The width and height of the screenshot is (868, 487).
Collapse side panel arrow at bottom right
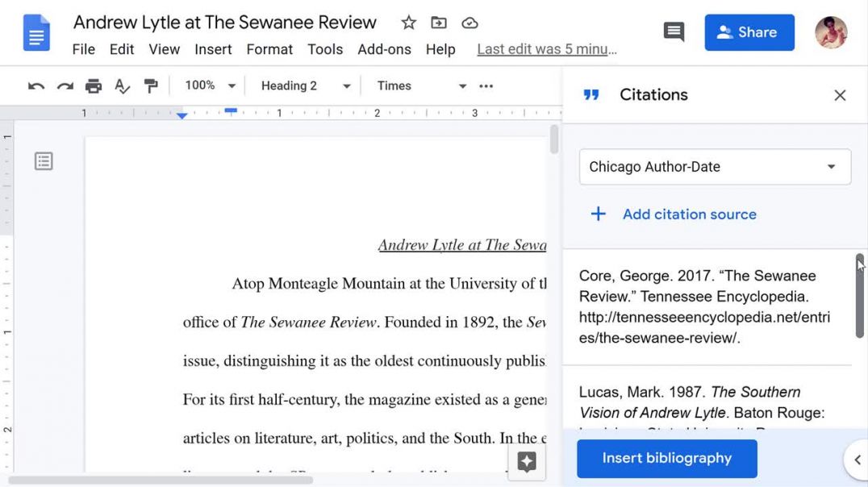pos(857,460)
